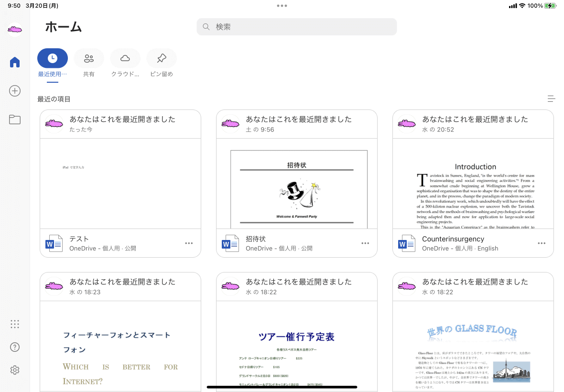Go to Home via sidebar house icon
564x392 pixels.
15,62
